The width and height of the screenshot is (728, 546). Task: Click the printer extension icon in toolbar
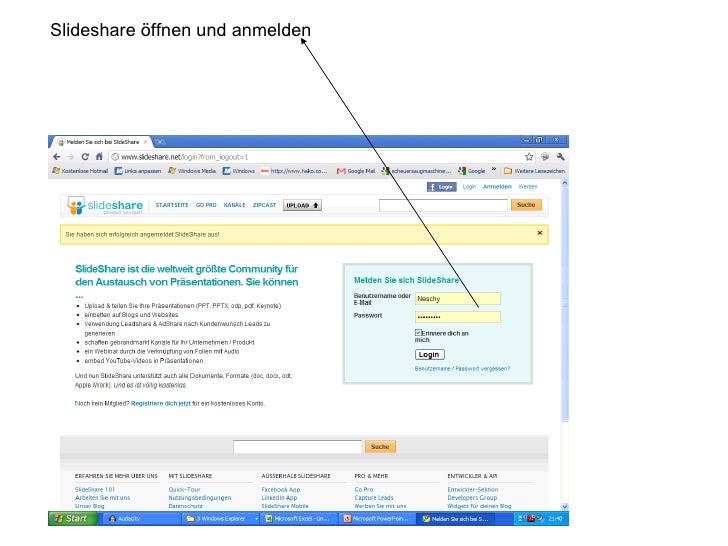pyautogui.click(x=545, y=157)
